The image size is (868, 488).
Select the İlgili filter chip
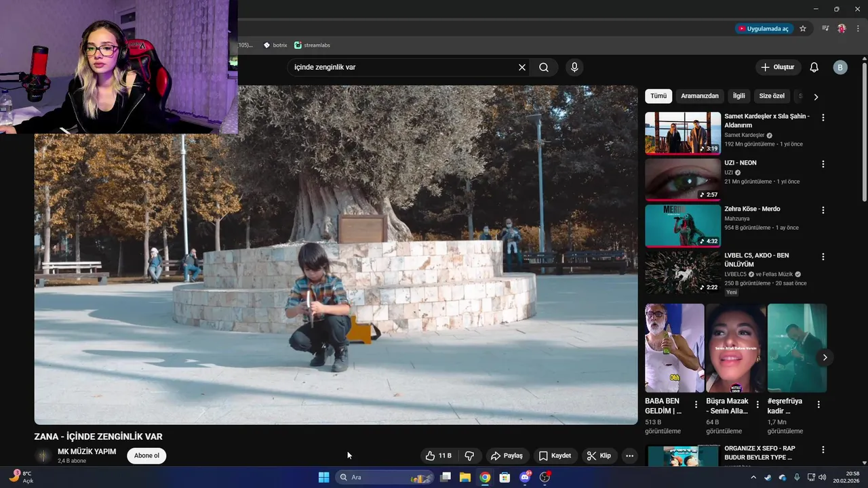coord(738,96)
